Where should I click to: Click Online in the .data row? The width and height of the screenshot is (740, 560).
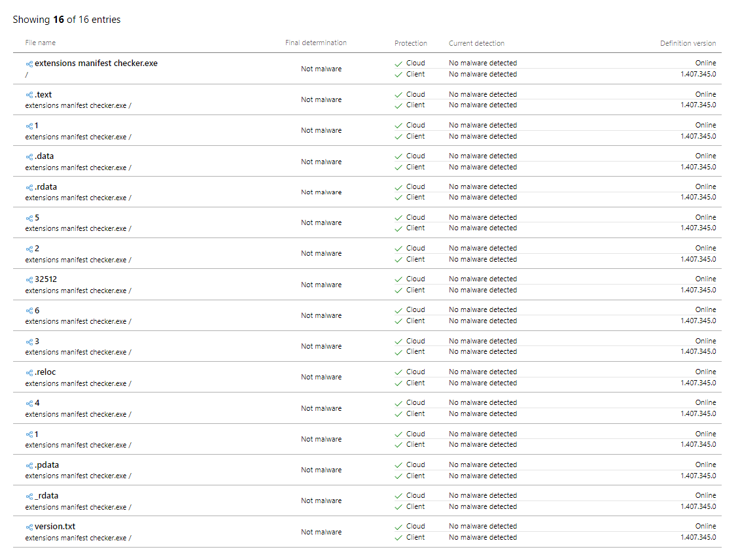tap(705, 156)
